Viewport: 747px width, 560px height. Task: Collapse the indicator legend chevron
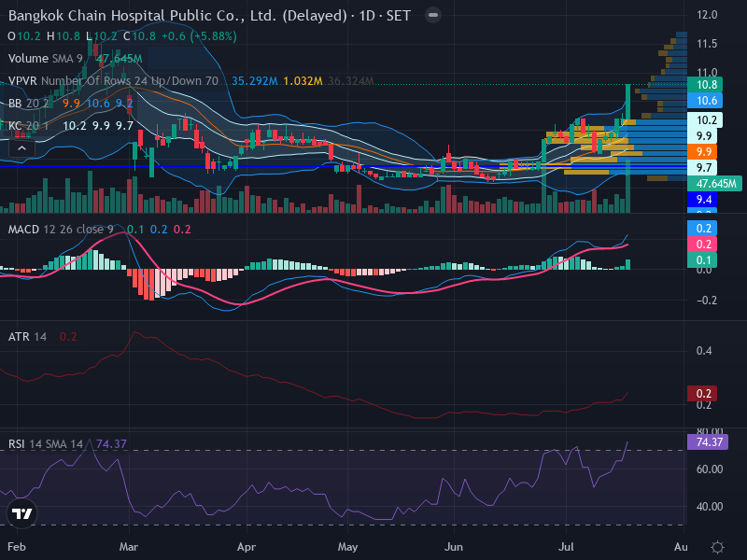click(x=21, y=148)
